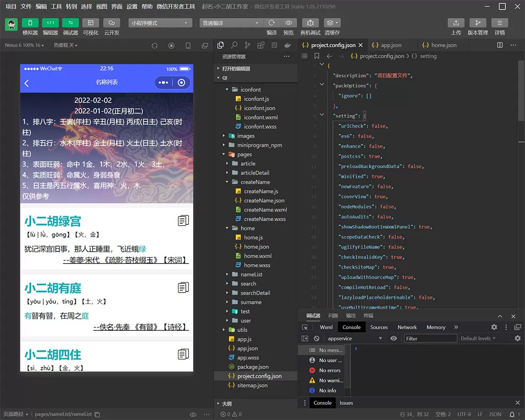Click the compile refresh icon
The width and height of the screenshot is (525, 420).
(272, 23)
